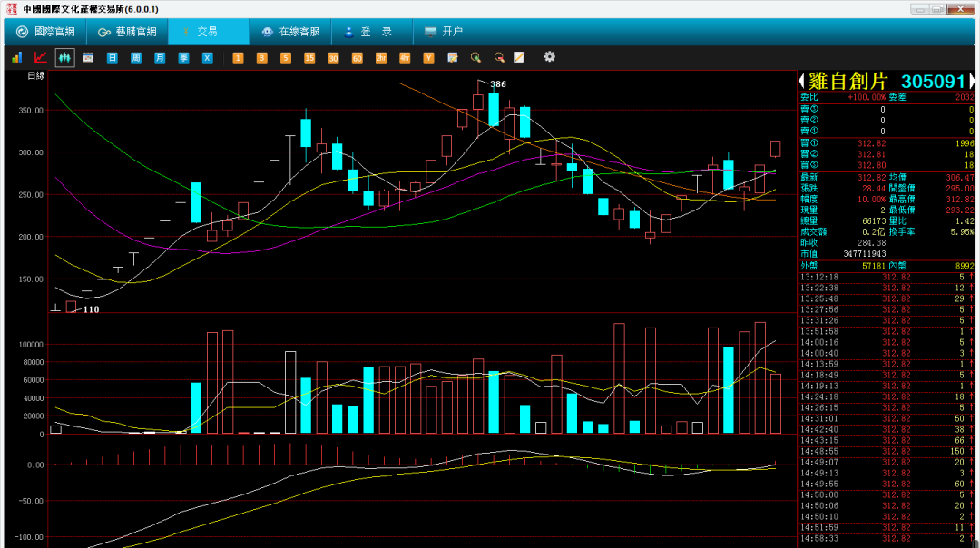Click the 386 high price marker

[498, 84]
